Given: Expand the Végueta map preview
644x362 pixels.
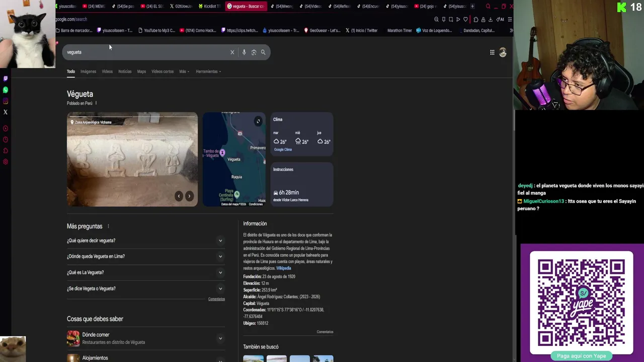Looking at the screenshot, I should click(x=258, y=121).
